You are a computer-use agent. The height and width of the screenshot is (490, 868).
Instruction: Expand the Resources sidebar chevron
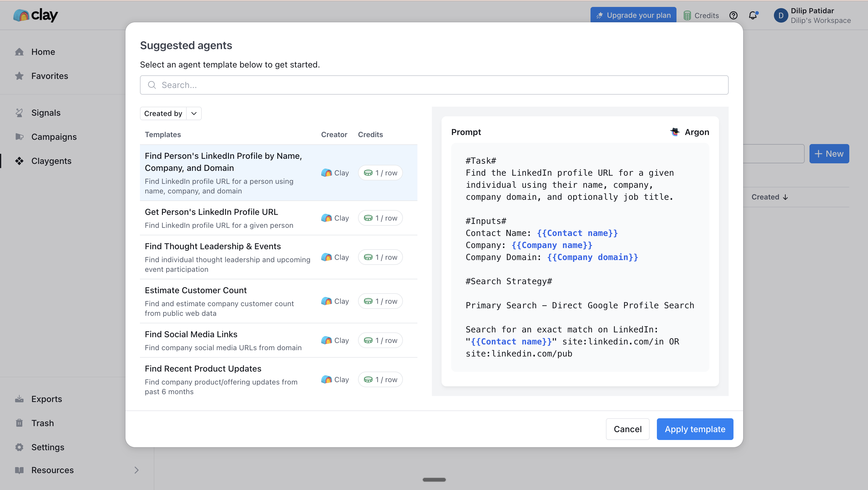pyautogui.click(x=136, y=470)
